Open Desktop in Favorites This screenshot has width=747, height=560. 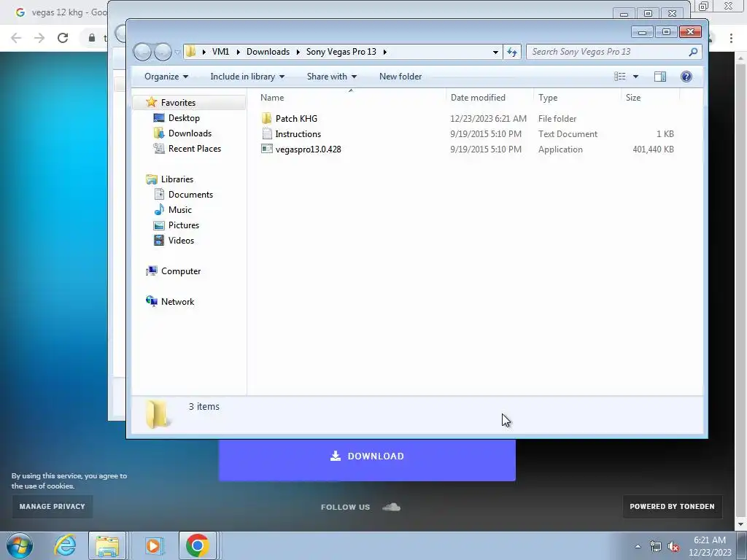point(184,118)
